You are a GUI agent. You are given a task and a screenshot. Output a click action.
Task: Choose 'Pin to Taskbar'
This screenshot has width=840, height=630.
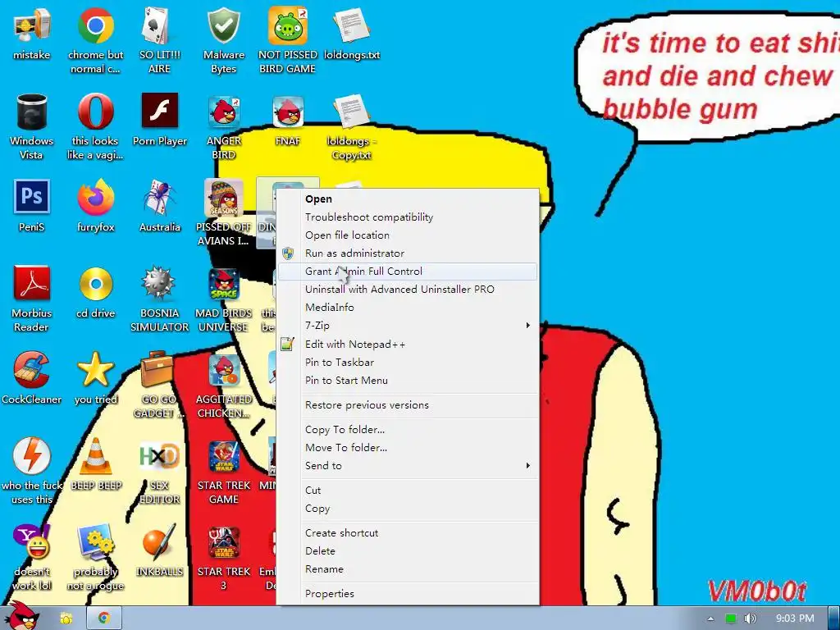pyautogui.click(x=408, y=362)
